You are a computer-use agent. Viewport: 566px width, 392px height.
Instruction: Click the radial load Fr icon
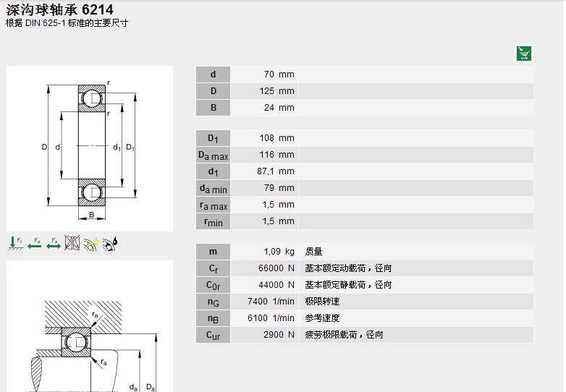pos(15,243)
